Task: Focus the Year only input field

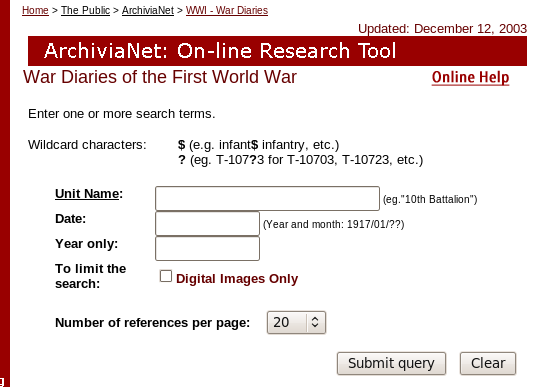Action: coord(207,248)
